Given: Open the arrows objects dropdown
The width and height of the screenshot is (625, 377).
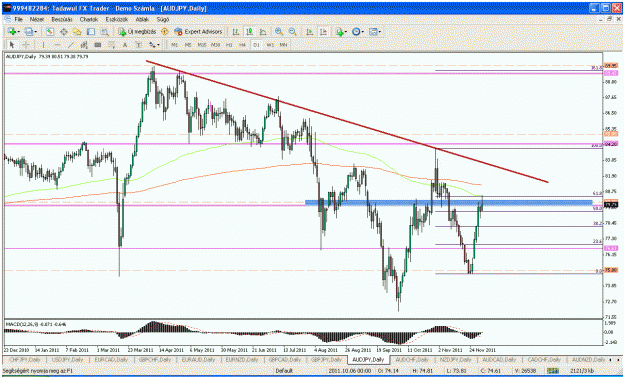Looking at the screenshot, I should click(154, 45).
